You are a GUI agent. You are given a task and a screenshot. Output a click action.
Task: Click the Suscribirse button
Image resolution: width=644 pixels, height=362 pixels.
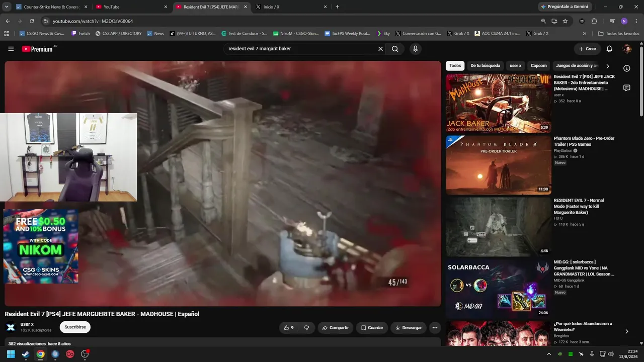coord(75,327)
